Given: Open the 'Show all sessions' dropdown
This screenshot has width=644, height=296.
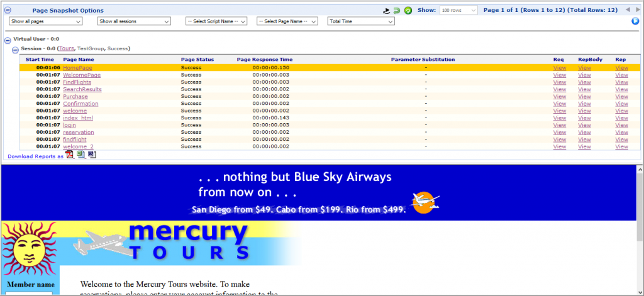Looking at the screenshot, I should point(134,21).
